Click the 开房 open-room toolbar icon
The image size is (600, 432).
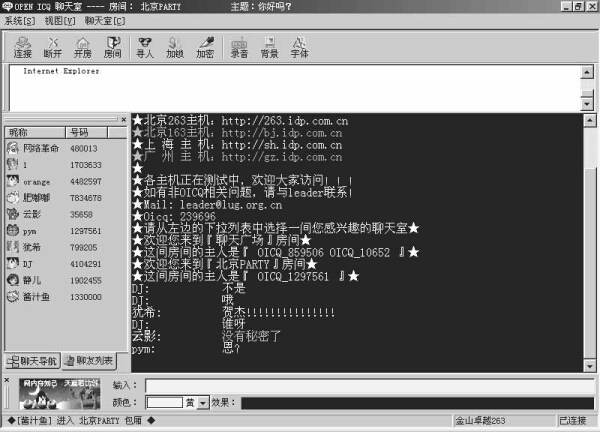coord(82,47)
